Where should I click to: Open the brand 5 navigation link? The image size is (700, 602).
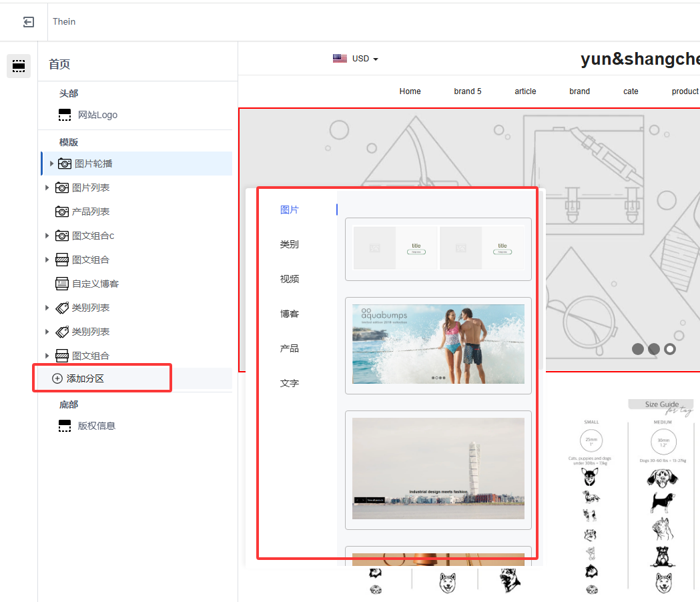(x=467, y=91)
